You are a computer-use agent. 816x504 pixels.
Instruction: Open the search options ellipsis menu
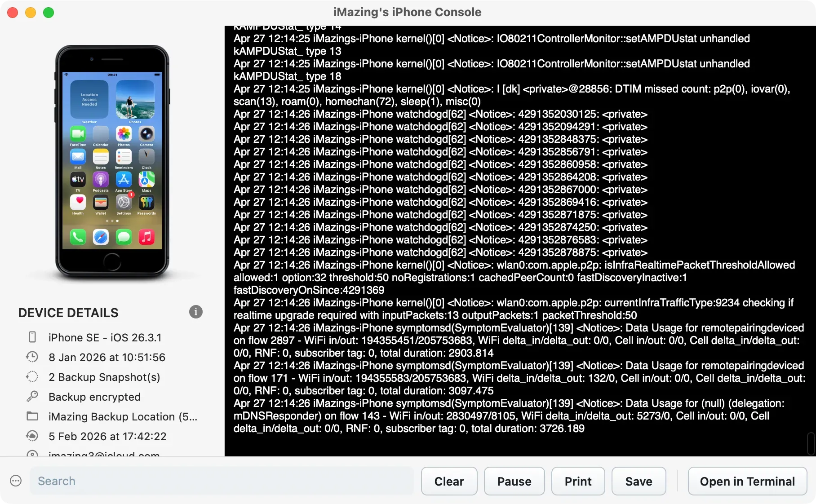(x=16, y=481)
